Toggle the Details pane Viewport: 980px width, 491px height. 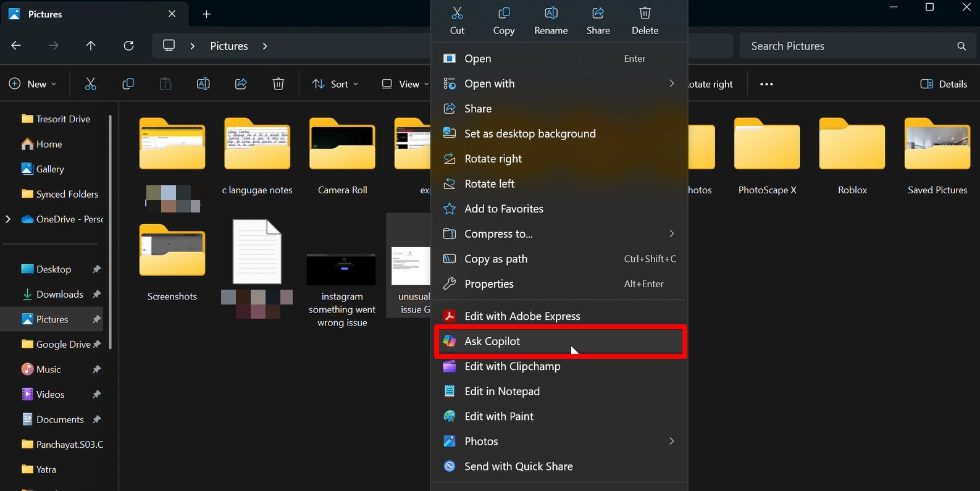tap(944, 84)
